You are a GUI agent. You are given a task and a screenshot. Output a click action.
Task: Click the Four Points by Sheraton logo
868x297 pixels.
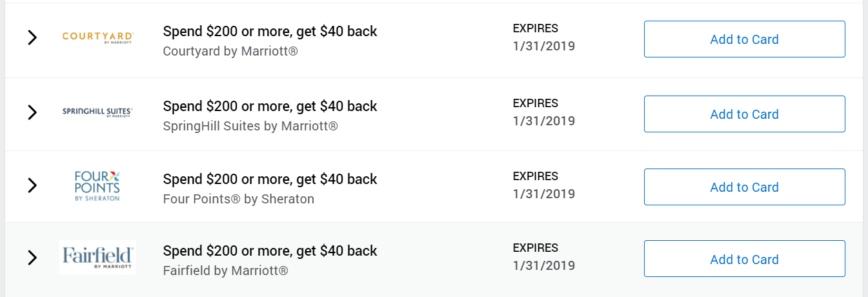point(97,186)
